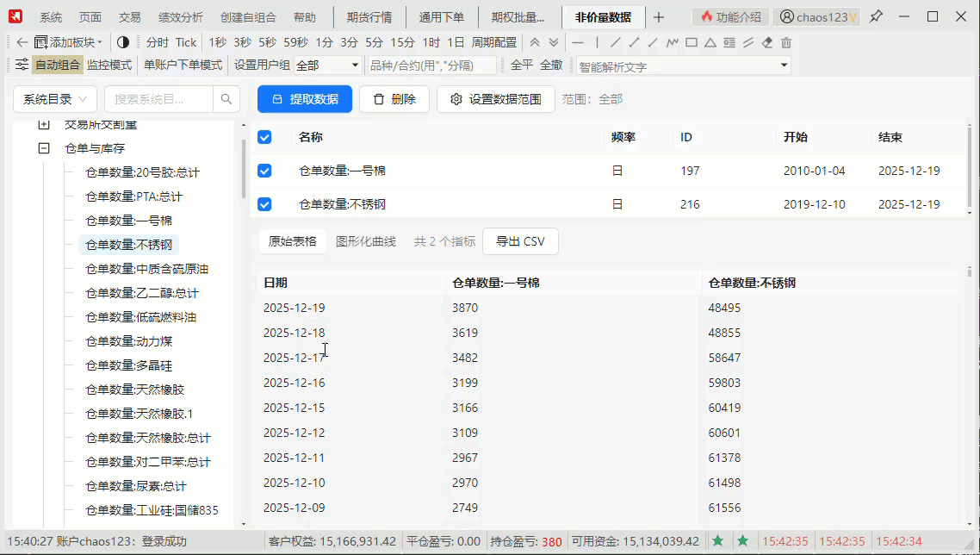Image resolution: width=980 pixels, height=555 pixels.
Task: Click the trash can icon in drawing toolbar
Action: (x=786, y=42)
